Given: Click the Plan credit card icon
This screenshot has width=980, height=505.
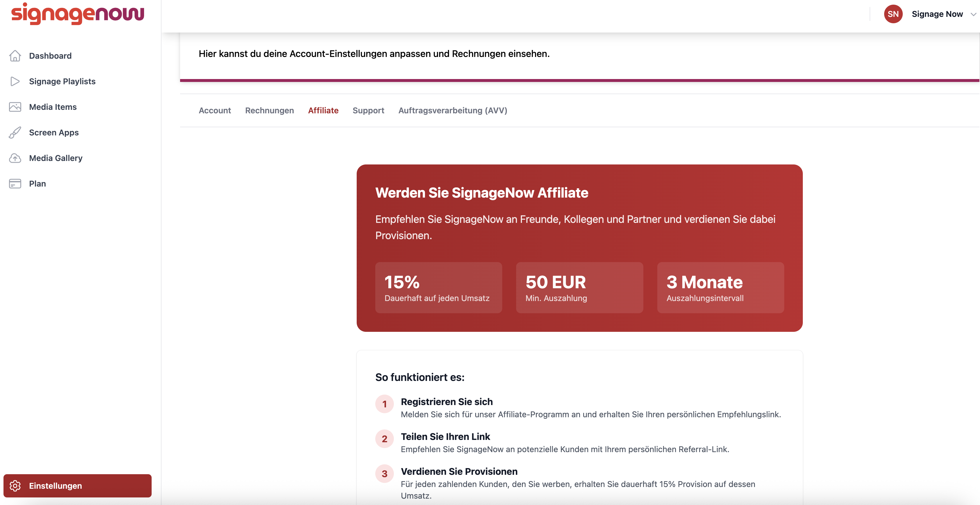Looking at the screenshot, I should tap(15, 183).
